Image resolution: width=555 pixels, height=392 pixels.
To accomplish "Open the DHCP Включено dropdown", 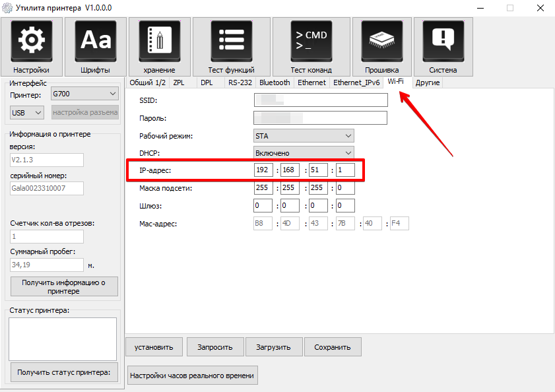I will tap(304, 153).
